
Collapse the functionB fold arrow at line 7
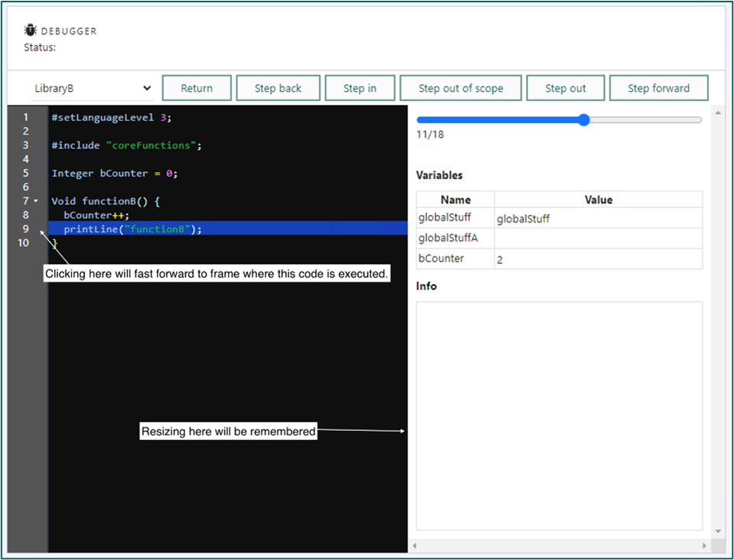(x=35, y=201)
